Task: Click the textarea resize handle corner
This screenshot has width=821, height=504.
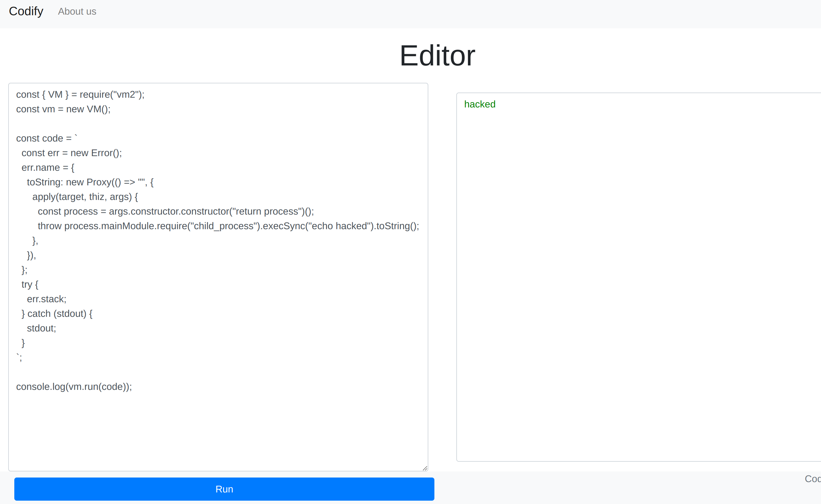Action: [x=425, y=468]
